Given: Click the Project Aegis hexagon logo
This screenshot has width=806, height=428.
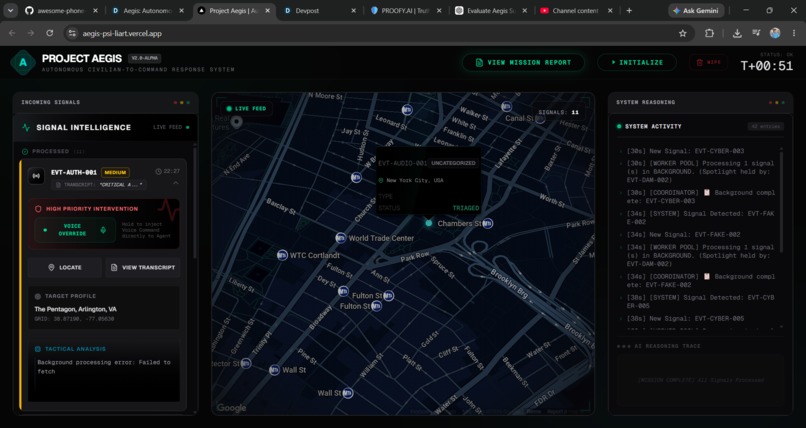Looking at the screenshot, I should [x=23, y=63].
